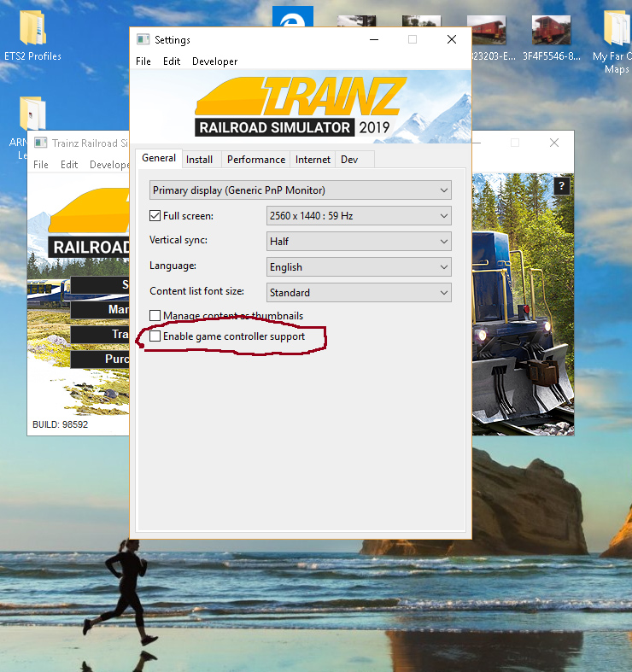Screen dimensions: 632x672
Task: Click the top launcher button starting with 'S'
Action: 100,284
